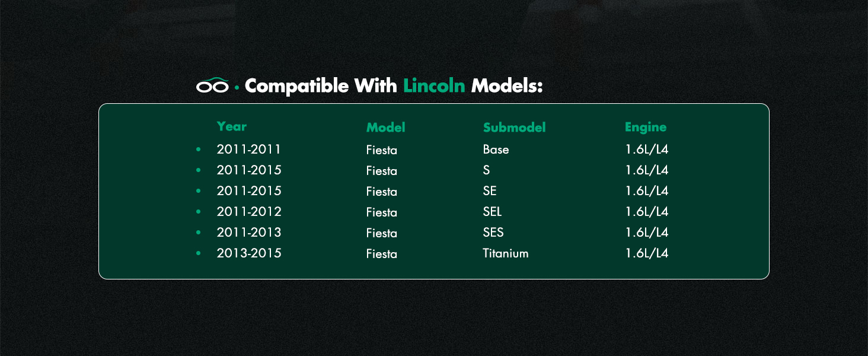Click the SEL submodel cell
Viewport: 868px width, 356px height.
493,212
